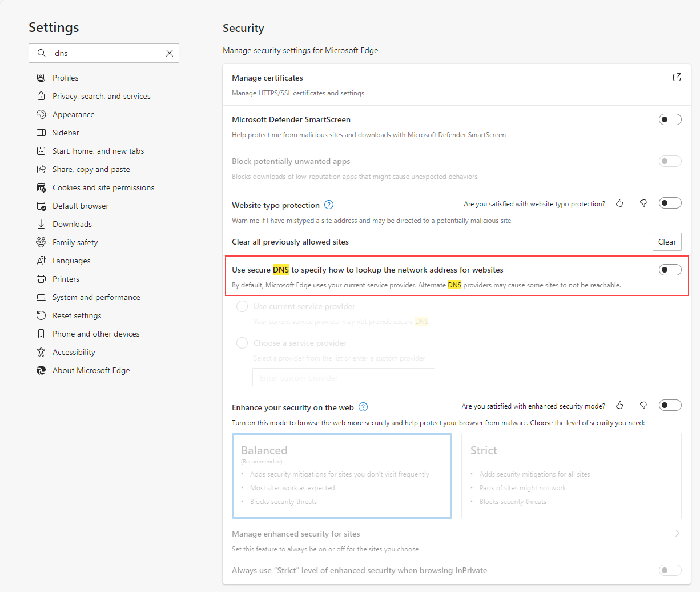Click the Cookies and site permissions icon
700x592 pixels.
coord(41,187)
